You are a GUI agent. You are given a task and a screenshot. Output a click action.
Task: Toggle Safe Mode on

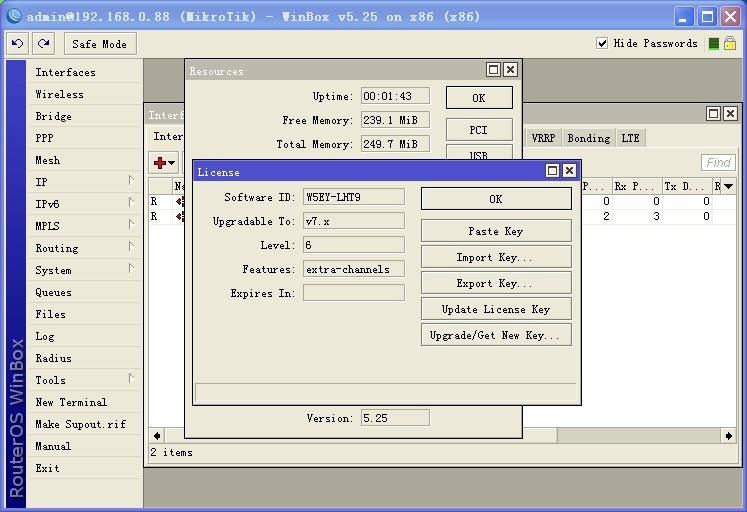tap(100, 44)
